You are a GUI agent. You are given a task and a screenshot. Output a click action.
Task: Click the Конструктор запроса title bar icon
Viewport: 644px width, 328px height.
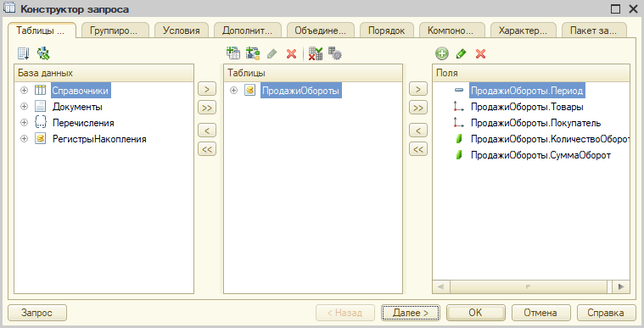tap(9, 8)
